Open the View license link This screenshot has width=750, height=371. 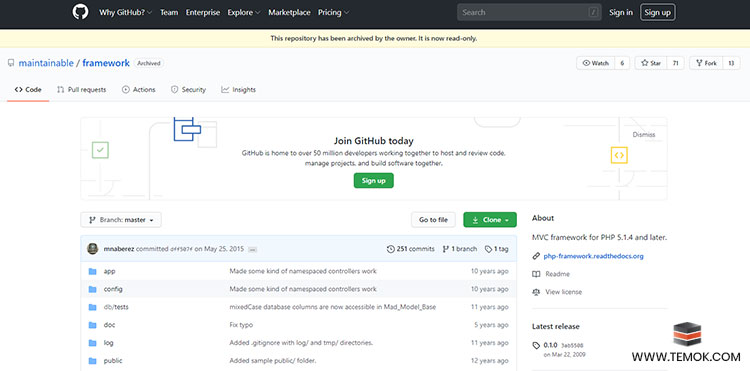tap(564, 292)
